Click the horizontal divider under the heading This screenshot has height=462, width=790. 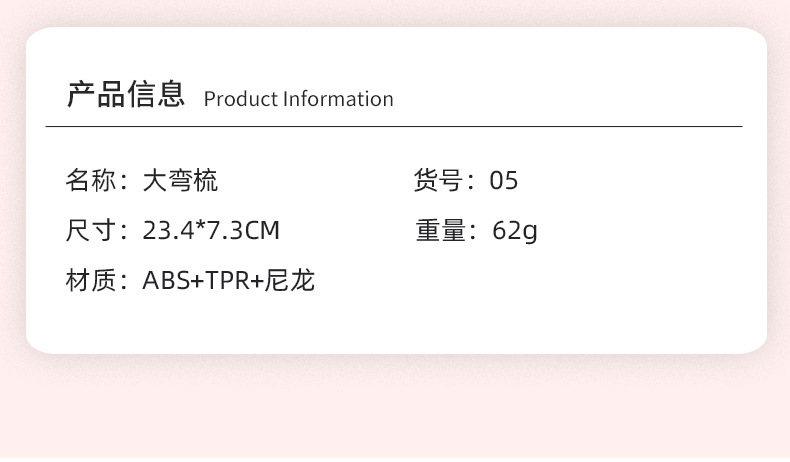point(394,127)
